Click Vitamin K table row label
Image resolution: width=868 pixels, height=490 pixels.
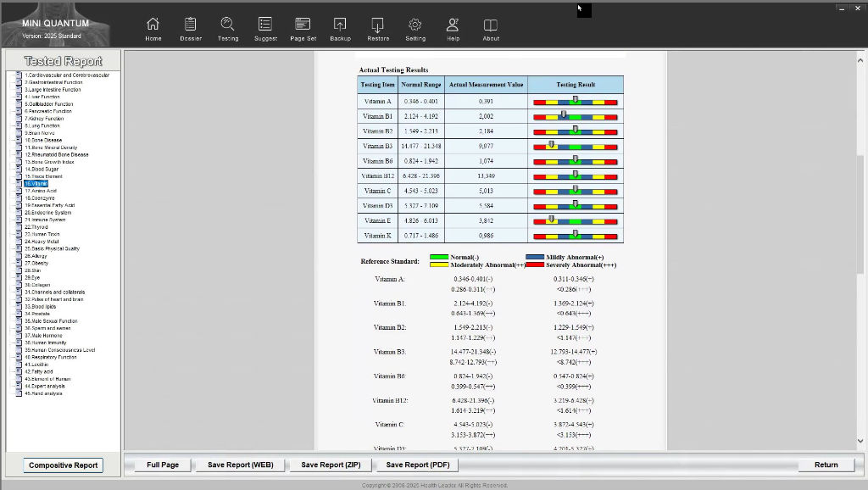pyautogui.click(x=377, y=236)
